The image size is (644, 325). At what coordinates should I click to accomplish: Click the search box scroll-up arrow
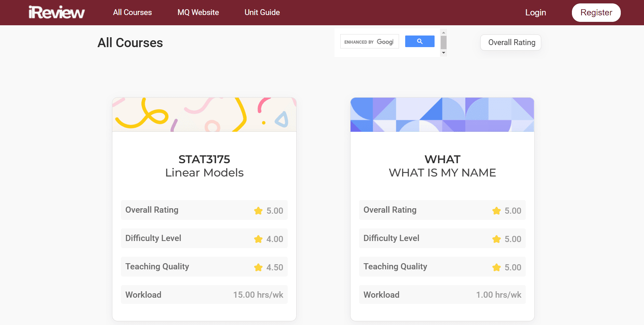tap(443, 33)
